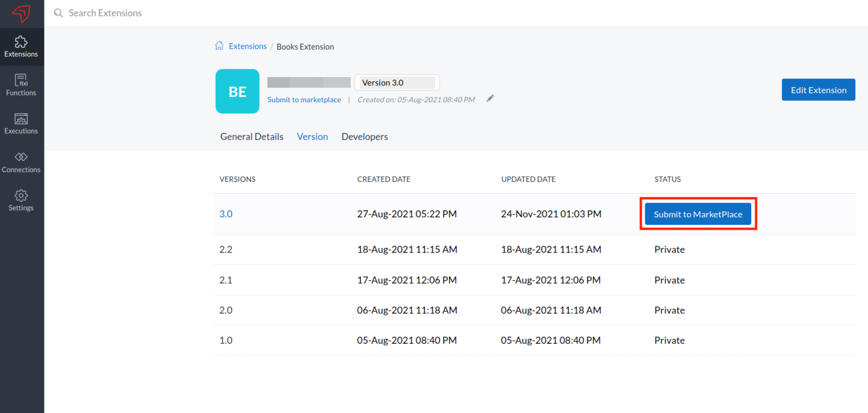Click the Zoho Sigma logo icon
This screenshot has width=868, height=413.
(21, 13)
